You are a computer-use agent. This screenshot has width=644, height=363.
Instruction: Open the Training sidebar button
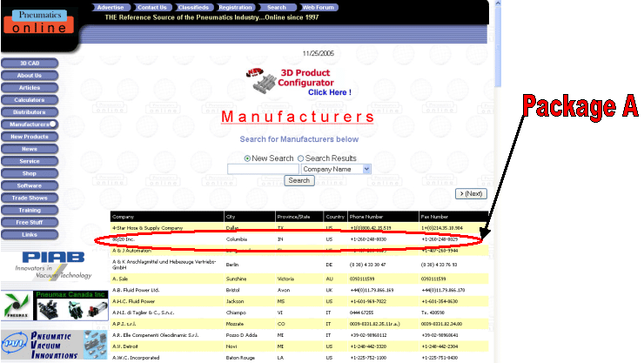click(x=30, y=211)
